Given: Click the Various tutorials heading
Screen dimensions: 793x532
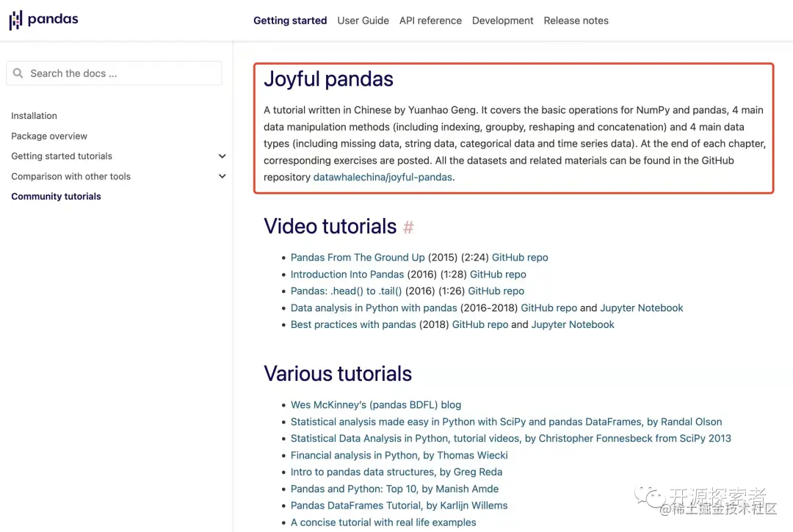Looking at the screenshot, I should [338, 374].
